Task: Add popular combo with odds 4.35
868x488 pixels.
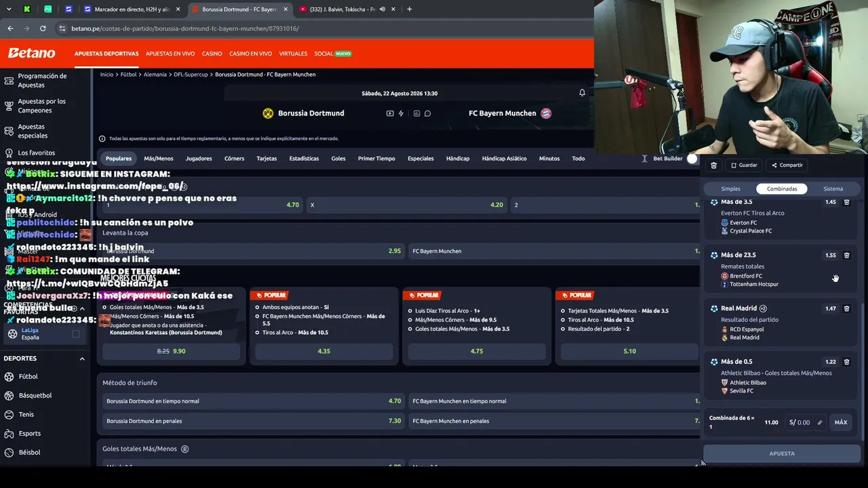Action: click(x=324, y=351)
